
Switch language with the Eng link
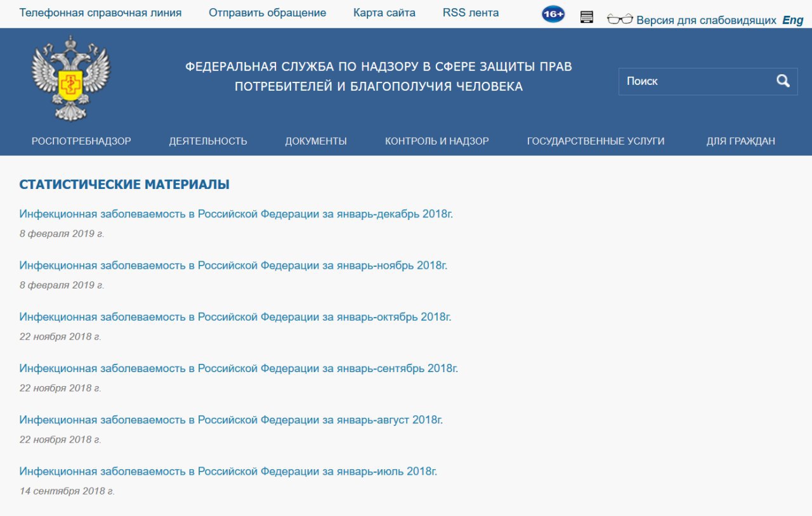(793, 20)
